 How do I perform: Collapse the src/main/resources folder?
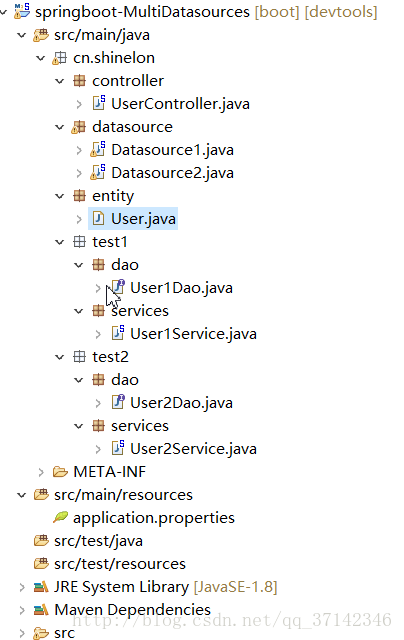coord(22,495)
